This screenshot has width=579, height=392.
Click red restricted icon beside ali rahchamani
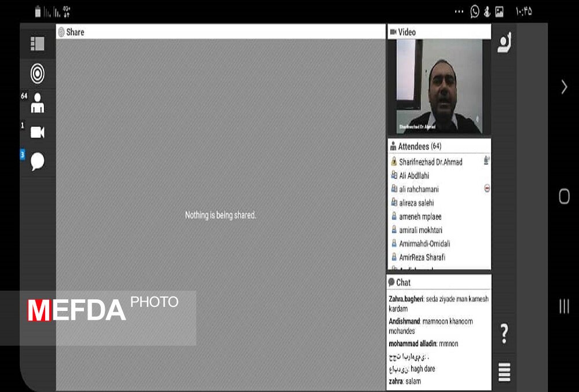coord(487,189)
